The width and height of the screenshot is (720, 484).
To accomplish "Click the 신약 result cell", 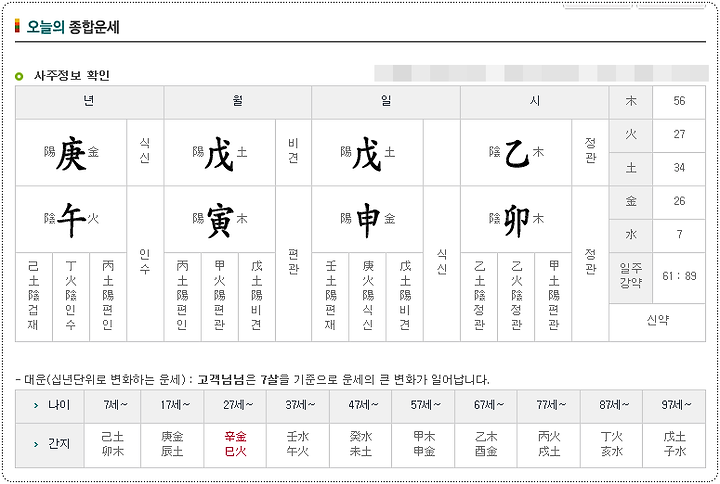I will point(658,321).
